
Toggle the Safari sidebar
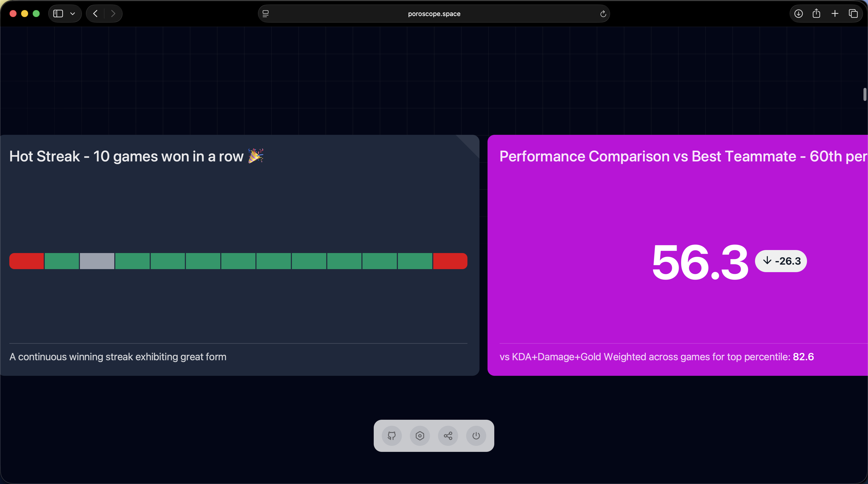58,14
